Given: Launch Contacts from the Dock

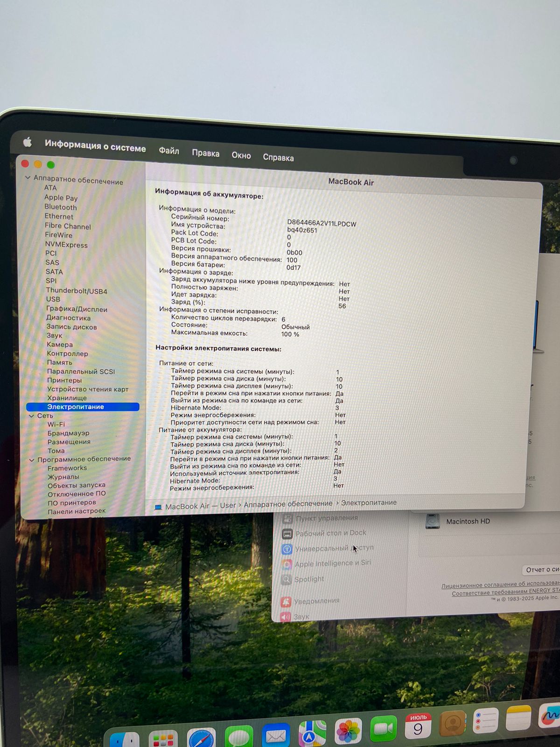Looking at the screenshot, I should point(452,723).
